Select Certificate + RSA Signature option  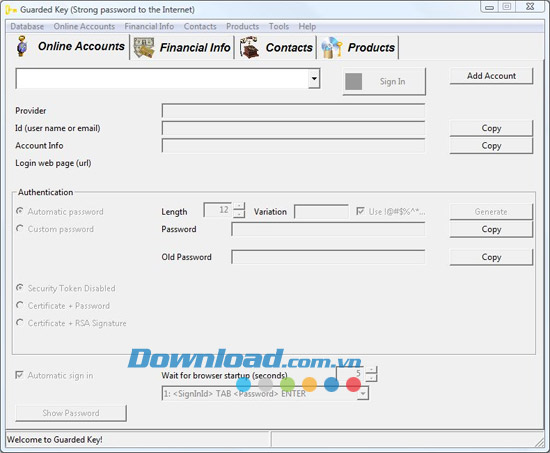point(20,322)
